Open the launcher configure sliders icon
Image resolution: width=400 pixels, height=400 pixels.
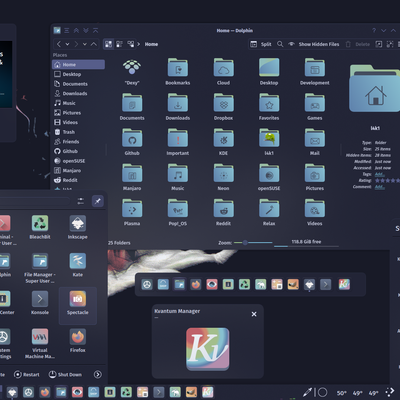tap(81, 201)
